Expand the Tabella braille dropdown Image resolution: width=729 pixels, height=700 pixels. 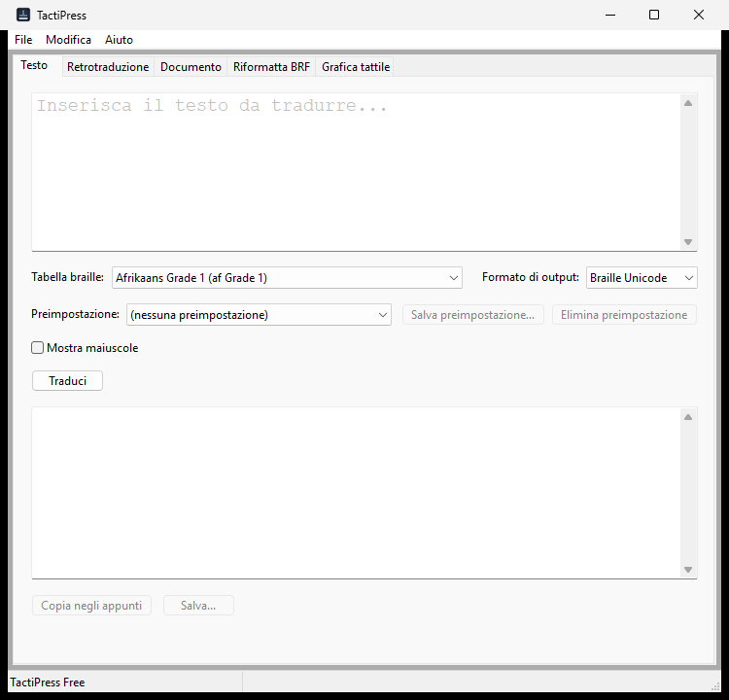point(287,278)
